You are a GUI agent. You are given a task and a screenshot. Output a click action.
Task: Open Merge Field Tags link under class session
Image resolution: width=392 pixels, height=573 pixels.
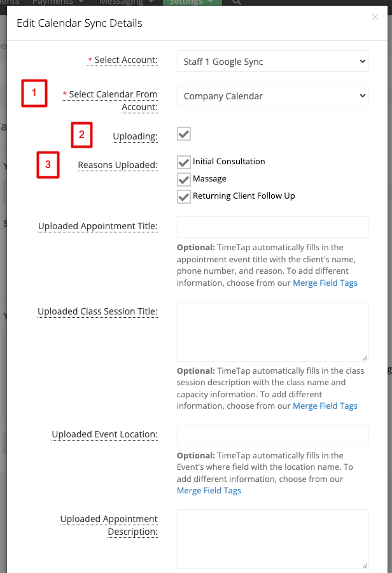325,406
